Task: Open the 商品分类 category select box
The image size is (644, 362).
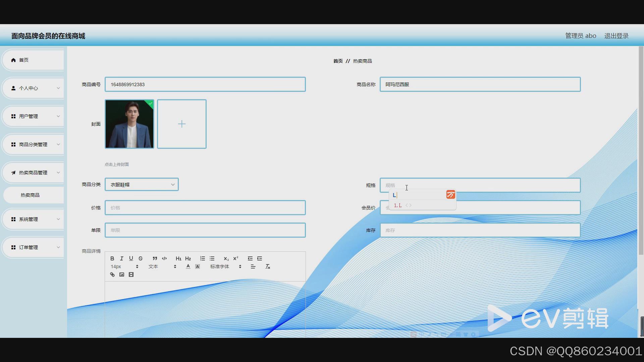Action: coord(142,184)
